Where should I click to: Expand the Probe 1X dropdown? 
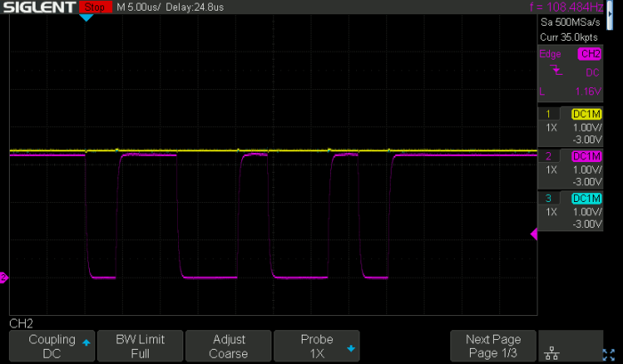317,346
